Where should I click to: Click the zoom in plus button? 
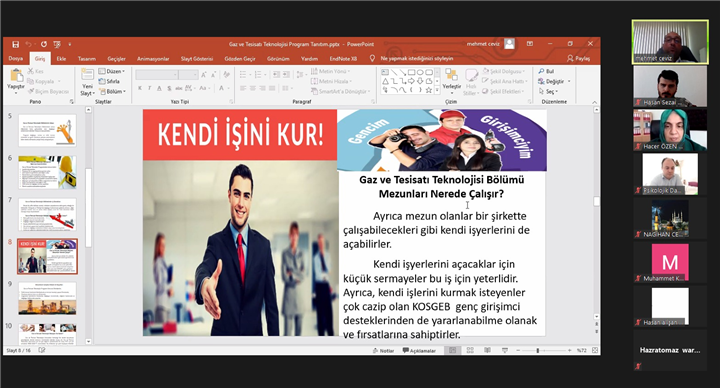569,350
